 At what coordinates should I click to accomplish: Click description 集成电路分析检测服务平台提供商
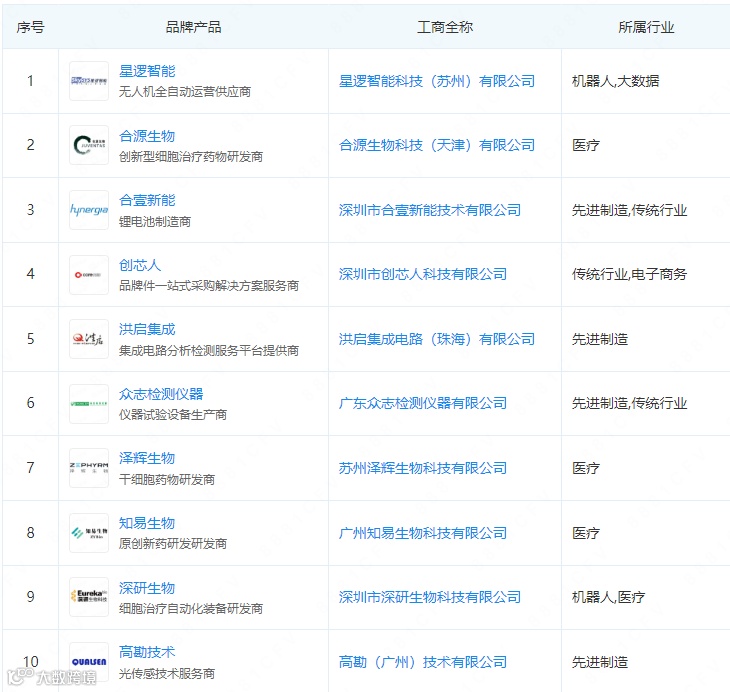(x=209, y=350)
